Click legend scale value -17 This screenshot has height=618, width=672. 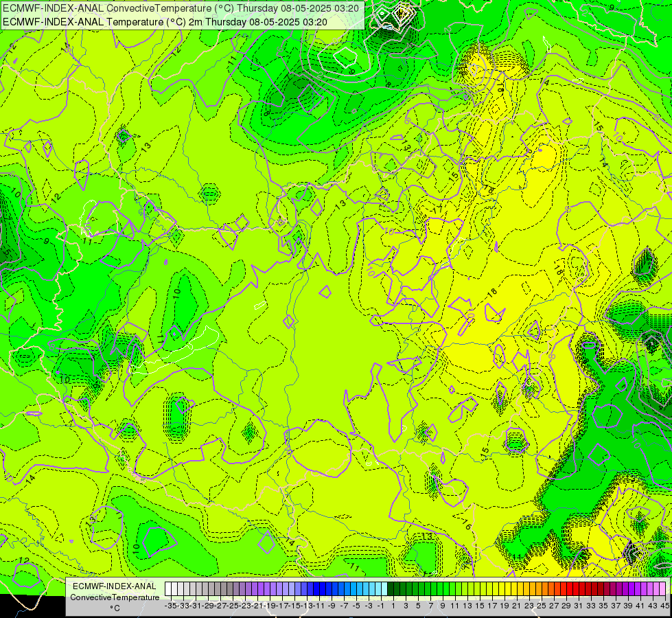coord(283,606)
